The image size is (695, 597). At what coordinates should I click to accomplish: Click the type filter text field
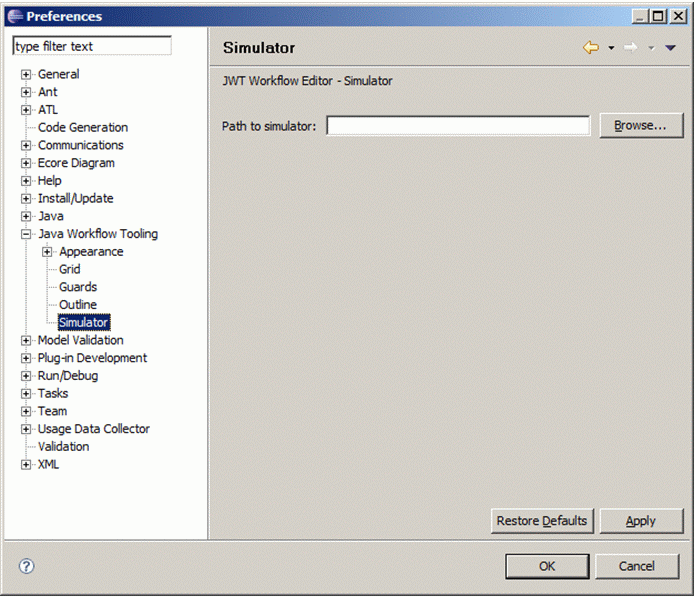pos(92,46)
